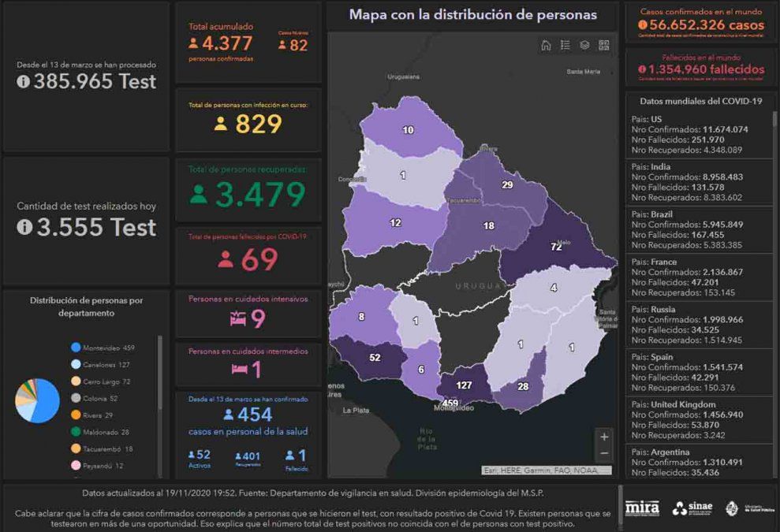Click info icon beside 3.555 Test
This screenshot has width=780, height=532.
point(24,227)
